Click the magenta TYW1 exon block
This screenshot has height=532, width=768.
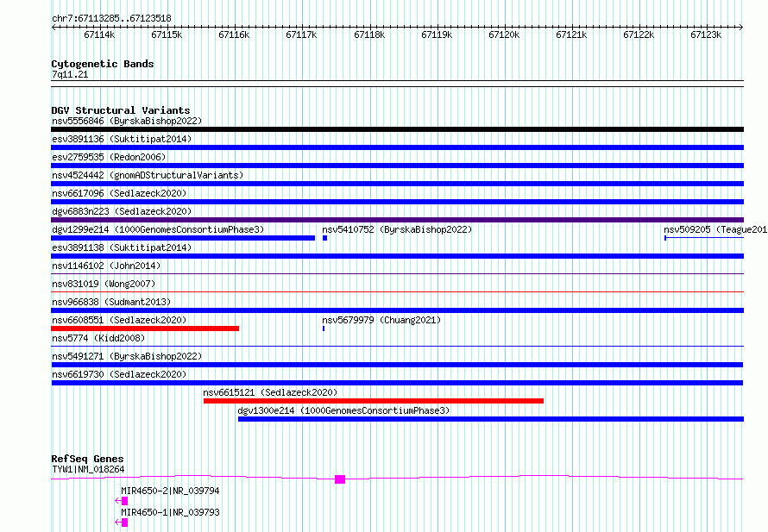tap(340, 479)
